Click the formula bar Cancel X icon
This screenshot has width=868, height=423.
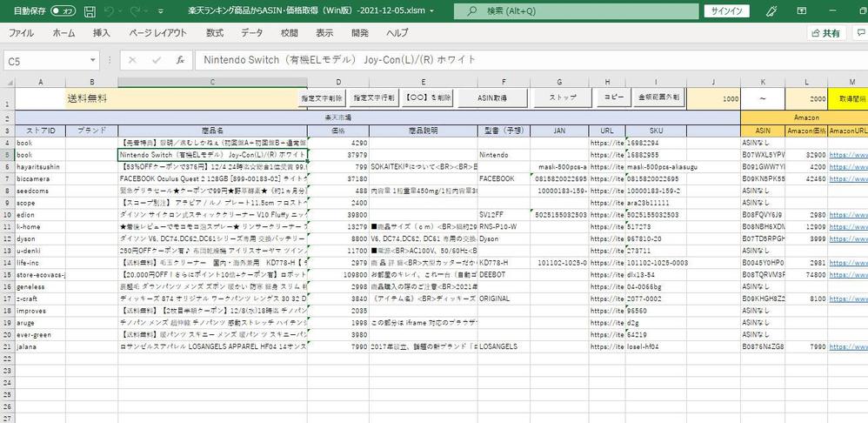click(x=132, y=60)
